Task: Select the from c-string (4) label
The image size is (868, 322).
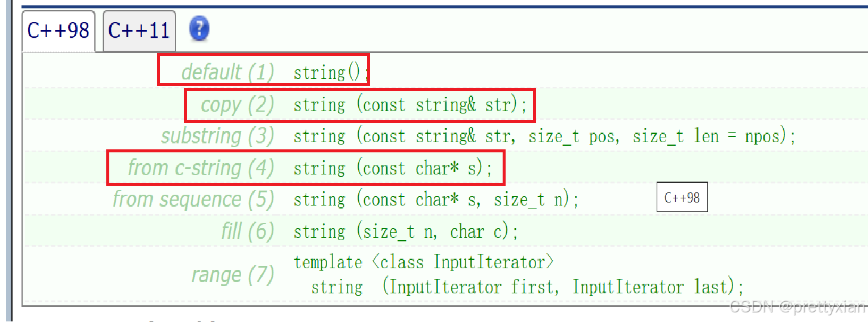Action: coord(201,168)
